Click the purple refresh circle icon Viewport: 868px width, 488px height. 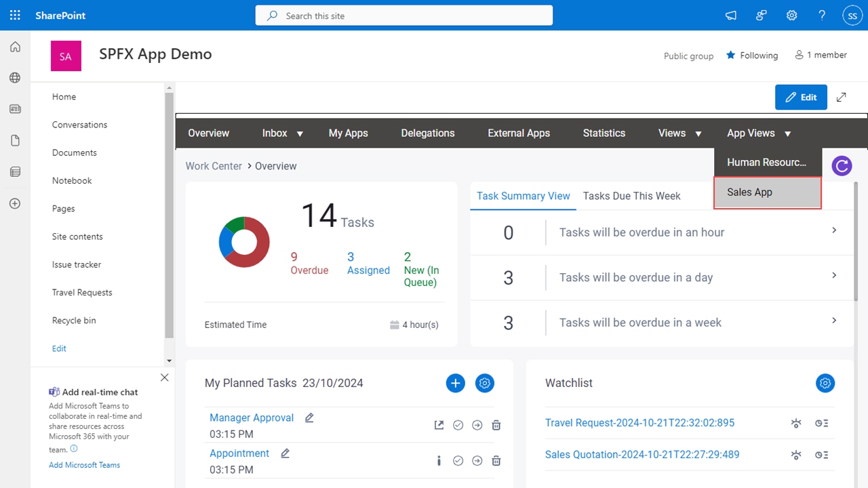click(842, 165)
